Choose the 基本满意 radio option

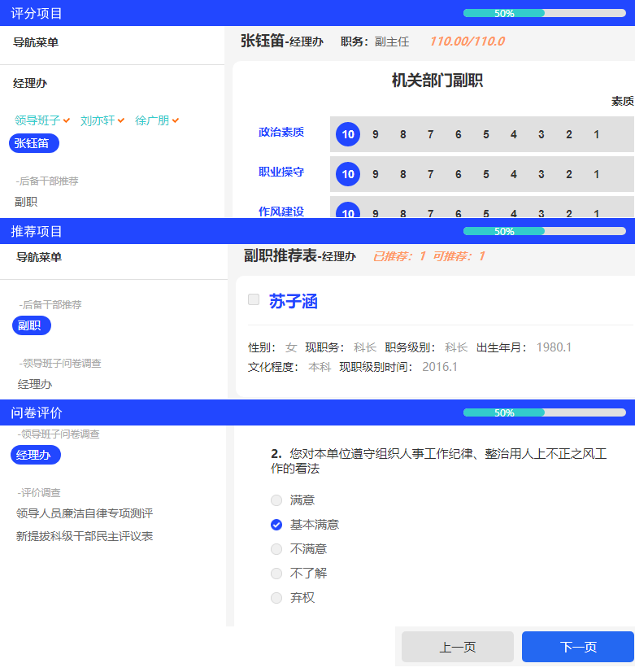[276, 525]
